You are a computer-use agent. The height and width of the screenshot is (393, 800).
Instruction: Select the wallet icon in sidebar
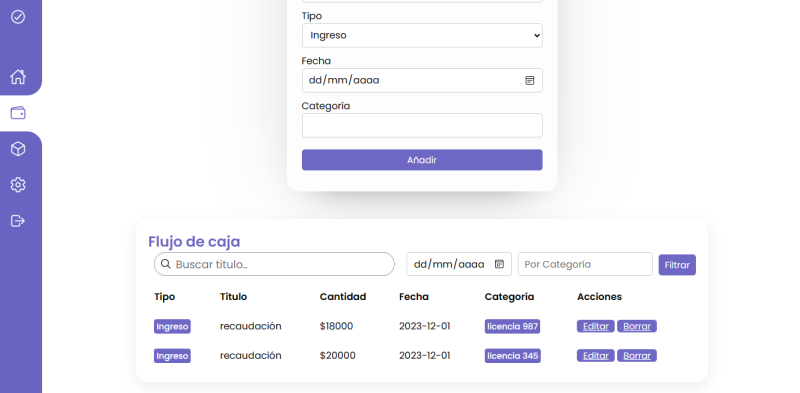(18, 113)
